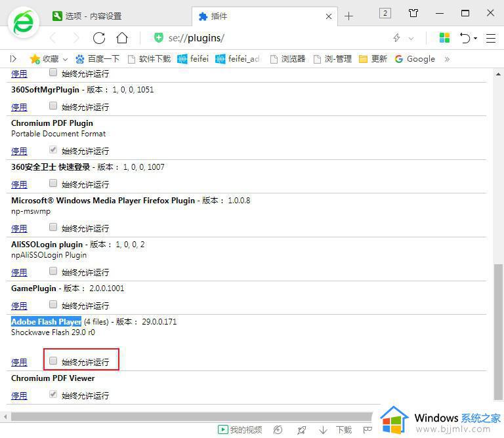Click the horizontal scrollbar thumb
The image size is (504, 438).
(192, 417)
